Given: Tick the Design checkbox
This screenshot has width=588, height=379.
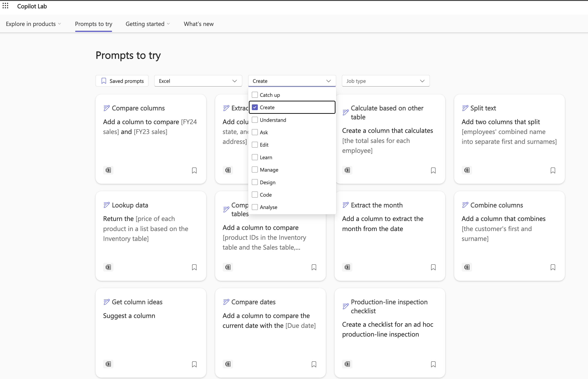Looking at the screenshot, I should (x=255, y=182).
